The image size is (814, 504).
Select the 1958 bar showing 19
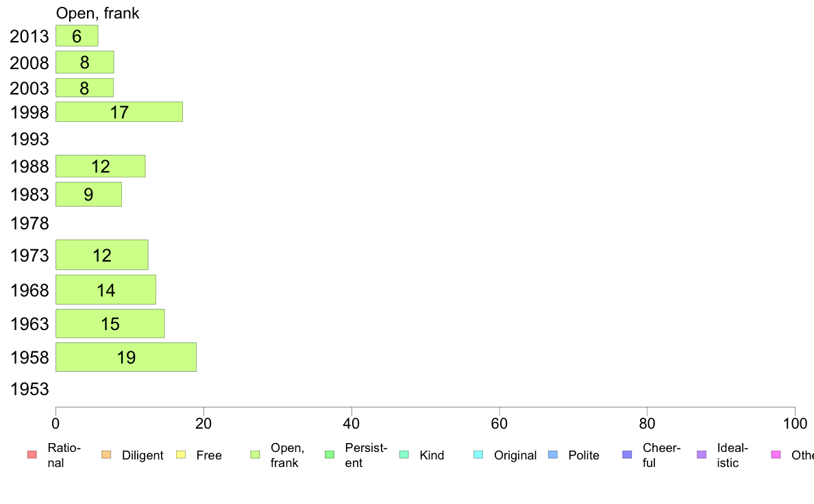(x=126, y=357)
